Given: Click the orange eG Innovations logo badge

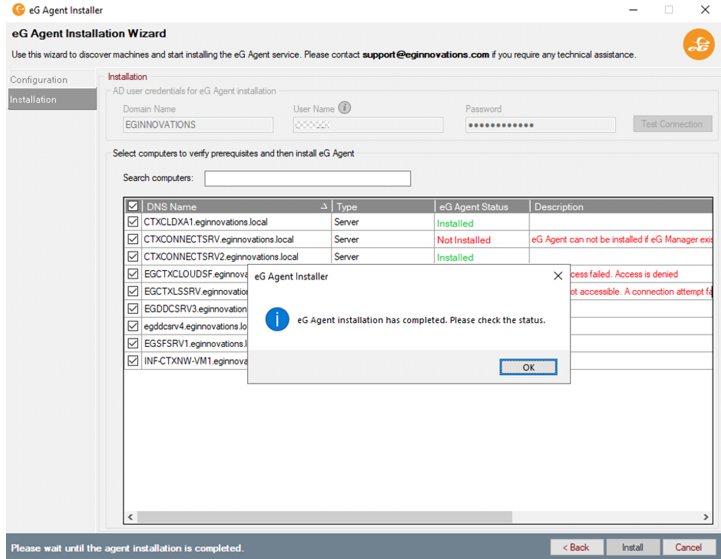Looking at the screenshot, I should coord(698,44).
